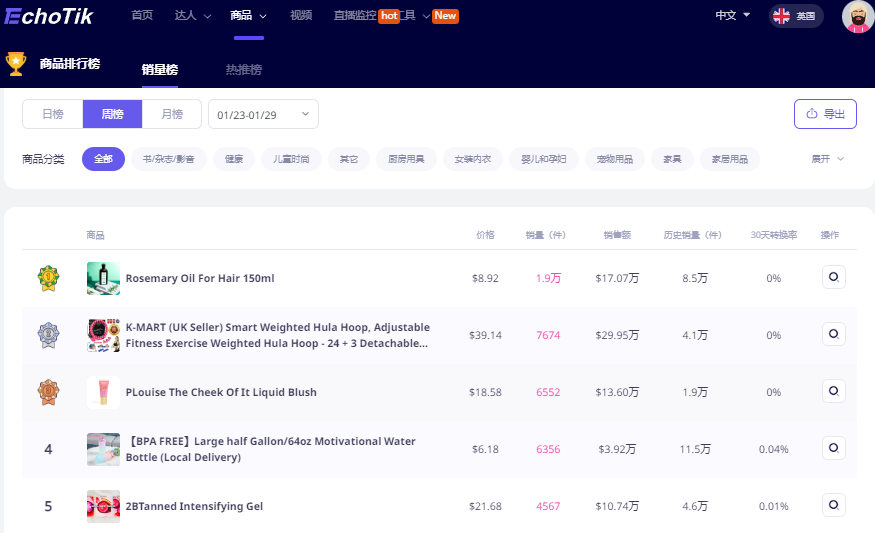Click sales value 7674 in Hula Hoop row
The image size is (875, 533).
tap(548, 335)
